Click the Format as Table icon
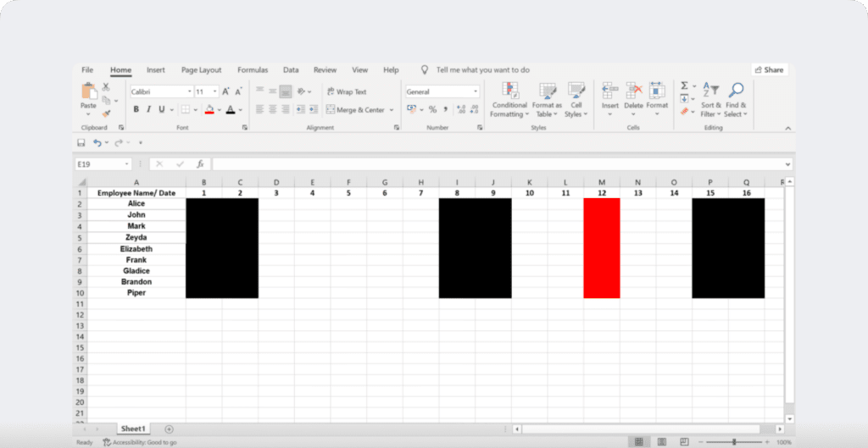The image size is (868, 448). coord(548,91)
